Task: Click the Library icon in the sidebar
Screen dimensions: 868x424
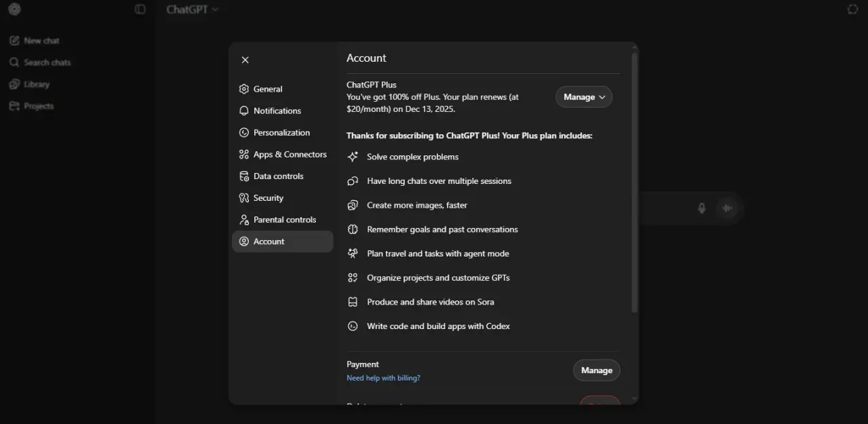Action: click(14, 84)
